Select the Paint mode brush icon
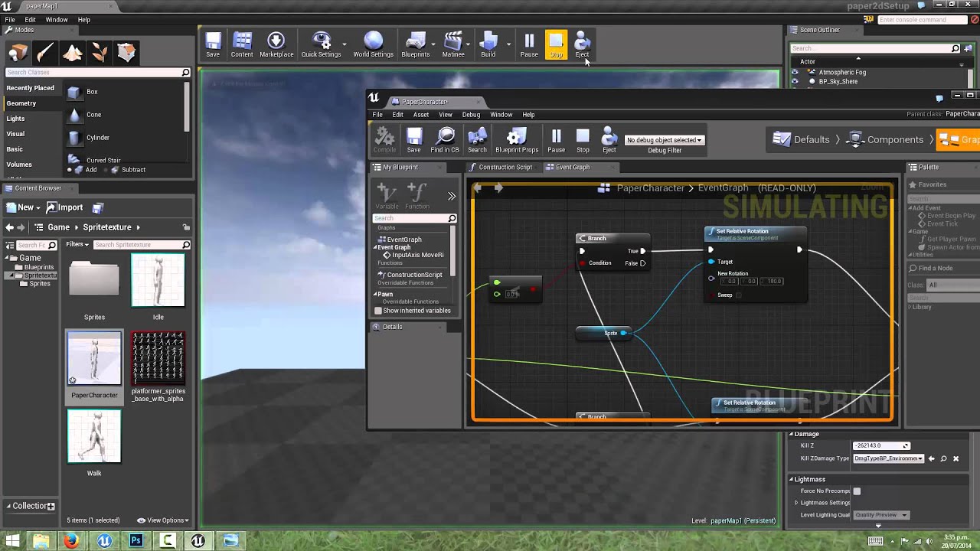The image size is (980, 551). coord(45,52)
